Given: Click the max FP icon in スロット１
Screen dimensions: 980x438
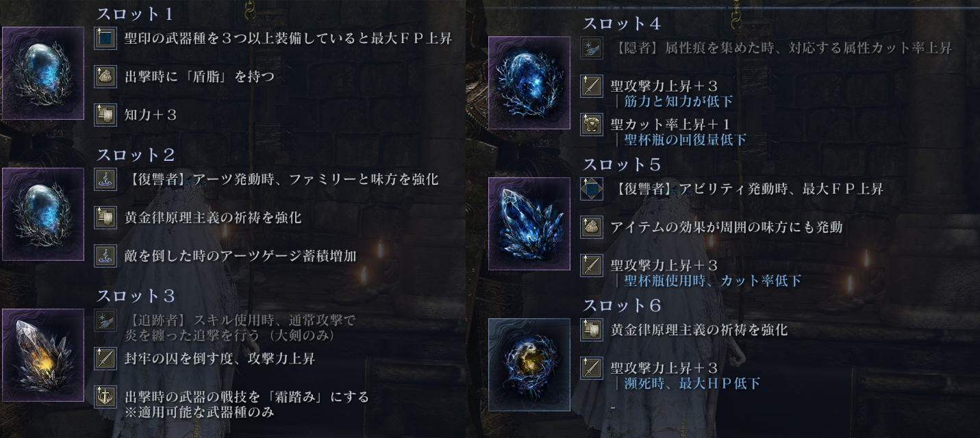Looking at the screenshot, I should [x=105, y=38].
